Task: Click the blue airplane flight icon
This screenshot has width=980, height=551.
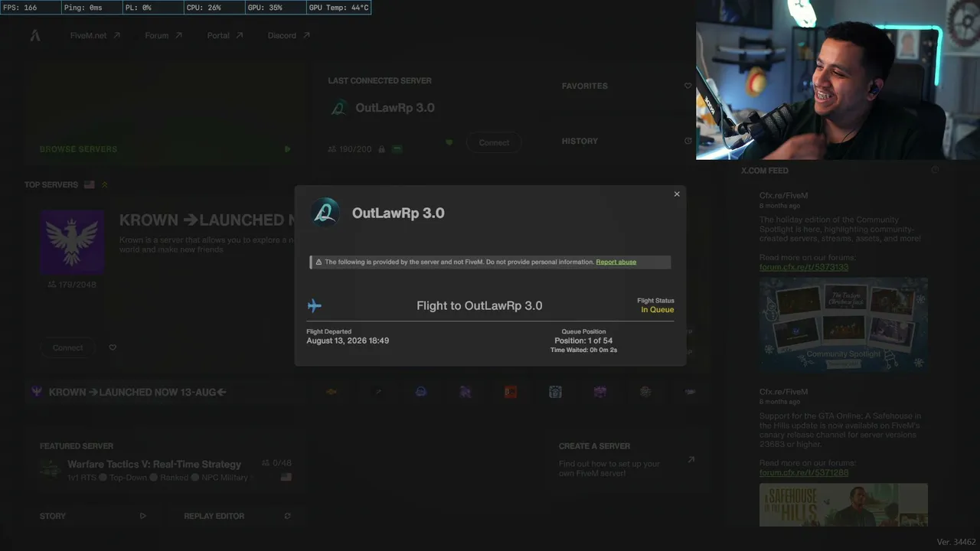Action: (x=315, y=306)
